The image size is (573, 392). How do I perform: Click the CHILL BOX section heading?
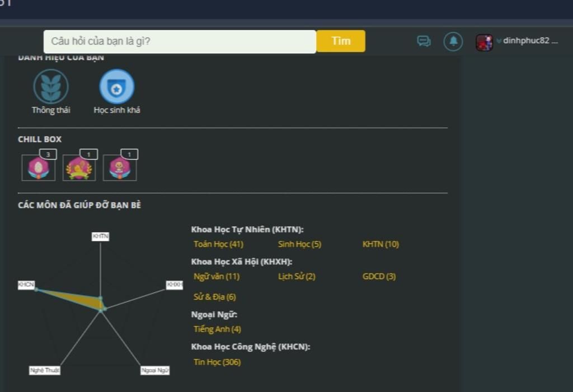point(40,139)
